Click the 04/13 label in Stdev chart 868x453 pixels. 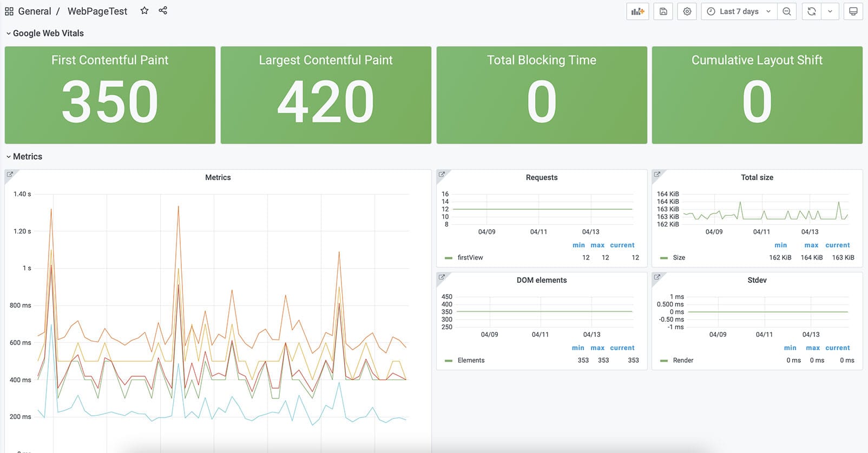point(811,335)
